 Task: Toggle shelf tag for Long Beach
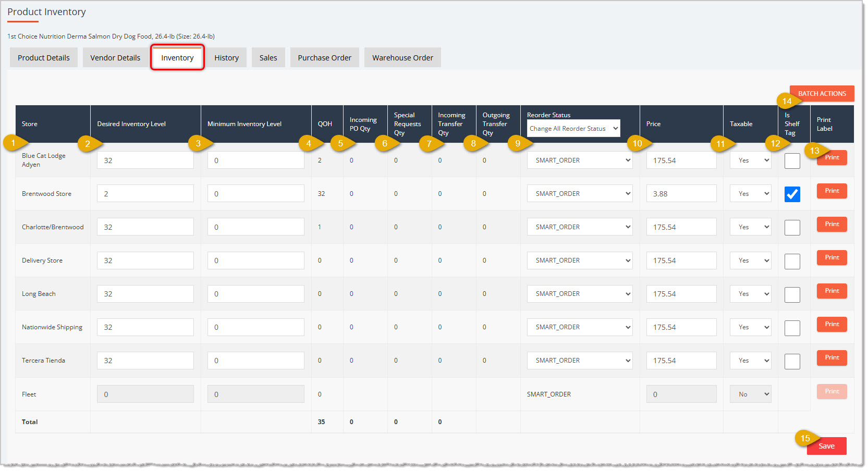pyautogui.click(x=792, y=294)
